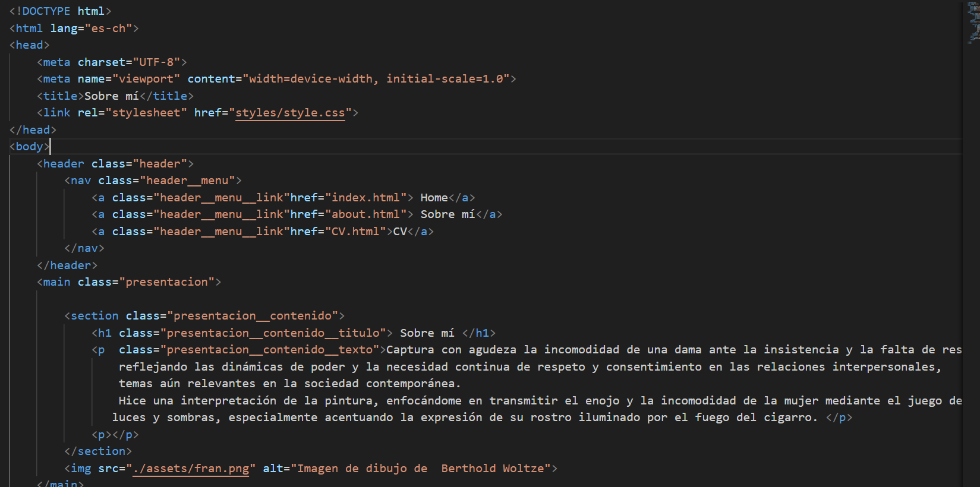Click the "viewport" meta name value
980x487 pixels.
tap(146, 79)
